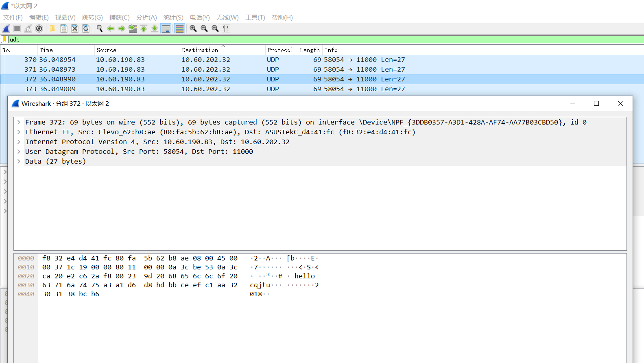The image size is (644, 363).
Task: Go forward to next packet
Action: [x=122, y=28]
